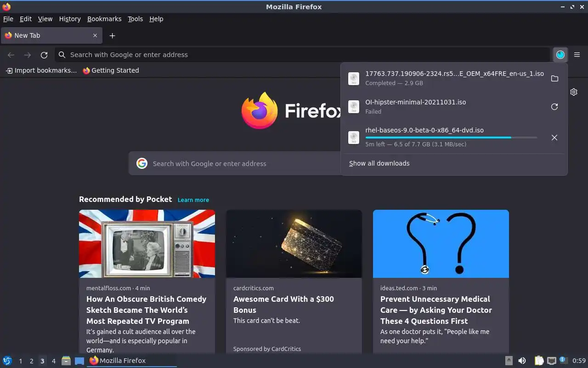Open the Downloads toolbar button
Viewport: 588px width, 368px height.
[560, 55]
